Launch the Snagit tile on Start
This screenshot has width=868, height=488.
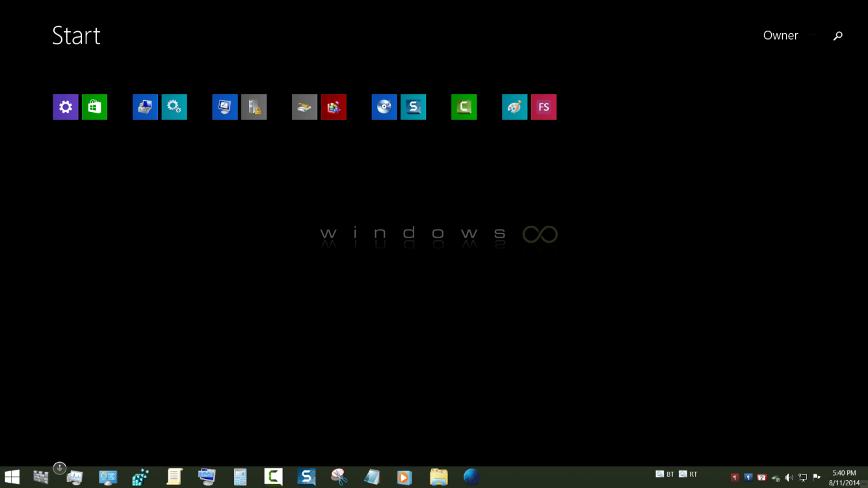(414, 107)
